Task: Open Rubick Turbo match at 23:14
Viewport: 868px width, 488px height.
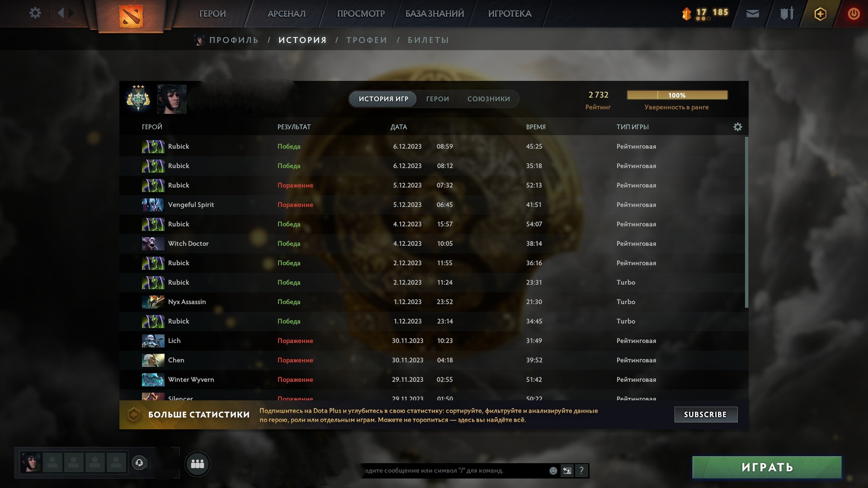Action: (432, 321)
